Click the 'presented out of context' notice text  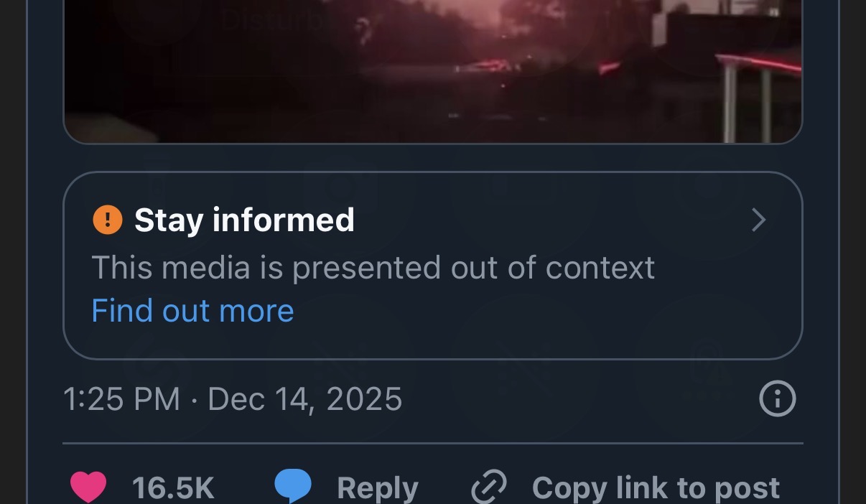pyautogui.click(x=474, y=268)
